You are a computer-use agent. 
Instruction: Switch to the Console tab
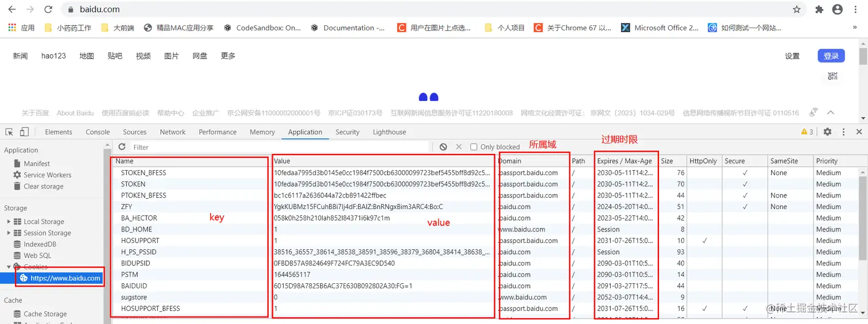coord(98,132)
